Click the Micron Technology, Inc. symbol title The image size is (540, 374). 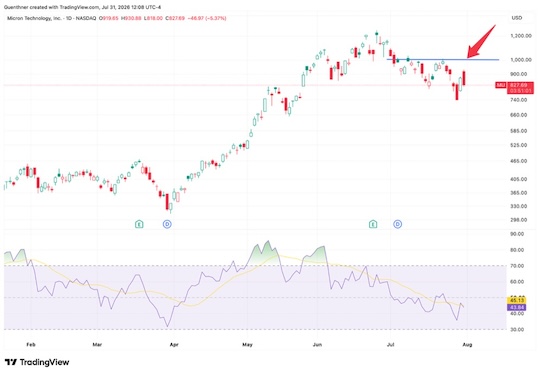[x=34, y=18]
